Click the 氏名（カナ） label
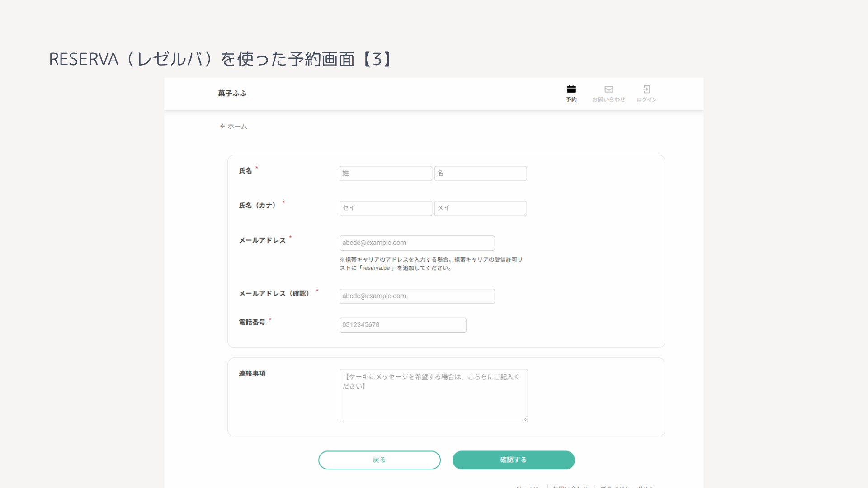 [x=257, y=206]
